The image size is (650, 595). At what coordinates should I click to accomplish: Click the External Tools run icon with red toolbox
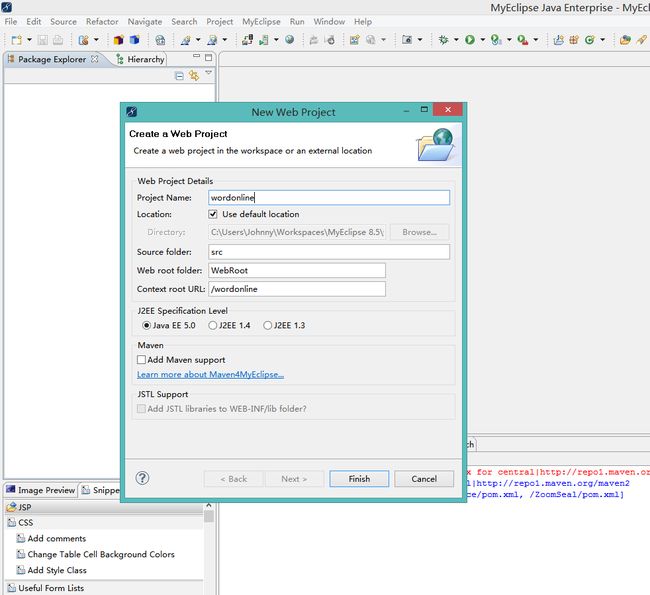522,40
